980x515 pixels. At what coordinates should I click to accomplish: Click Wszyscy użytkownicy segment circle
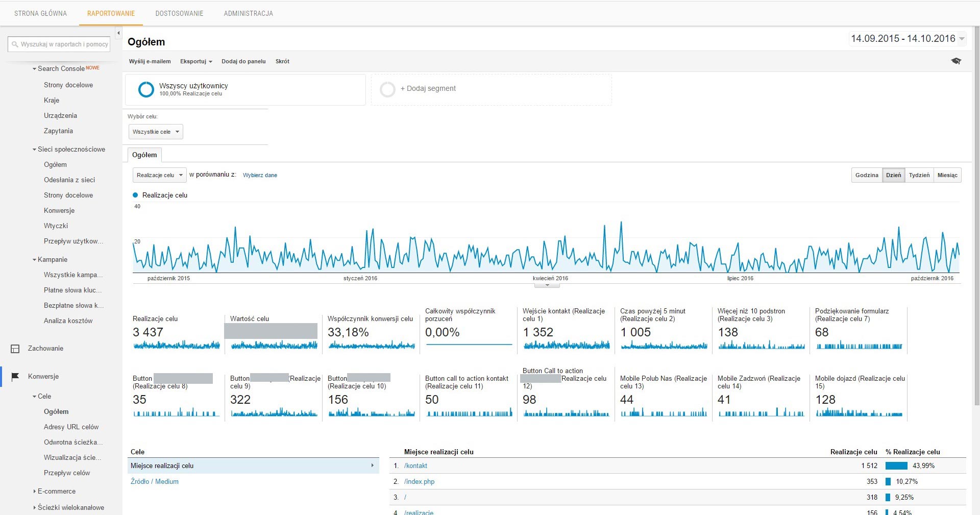tap(146, 89)
